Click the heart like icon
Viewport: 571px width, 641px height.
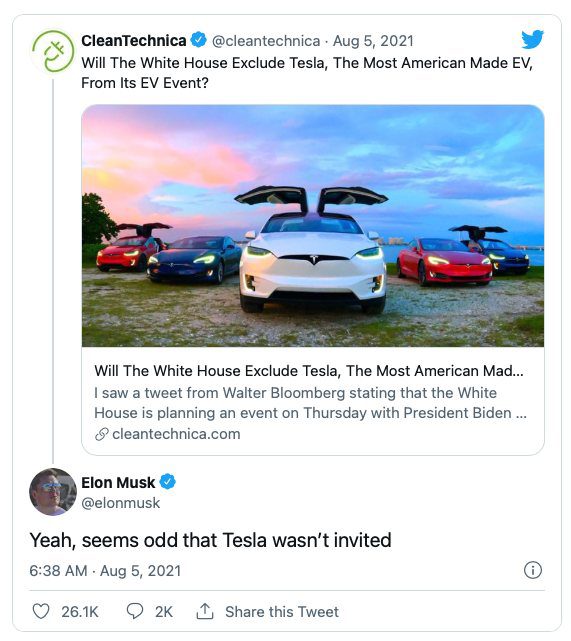coord(41,612)
